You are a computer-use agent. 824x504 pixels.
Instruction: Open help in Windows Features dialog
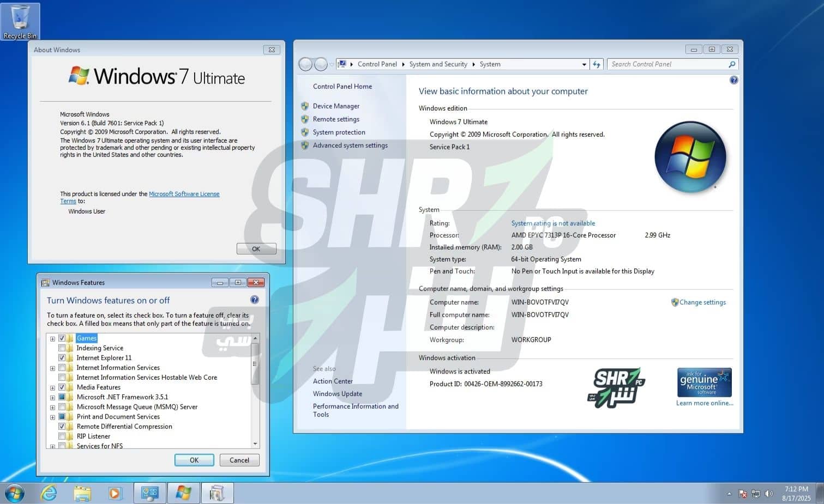[255, 300]
